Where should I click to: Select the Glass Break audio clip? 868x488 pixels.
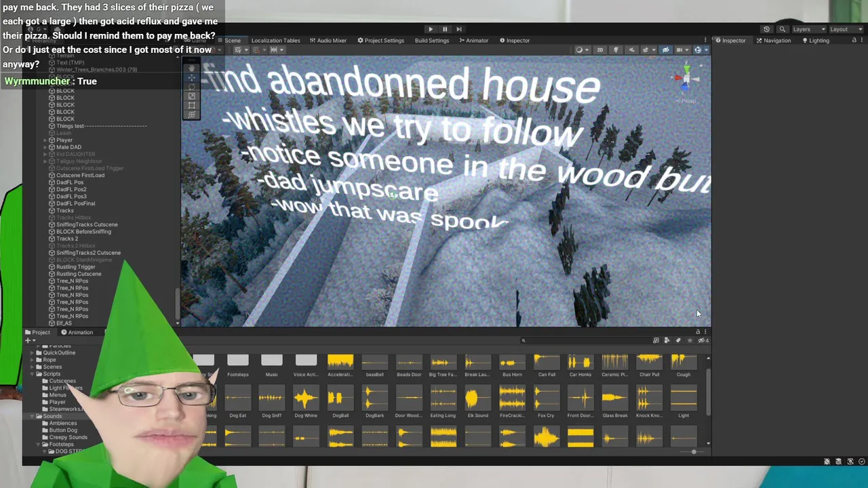[615, 402]
